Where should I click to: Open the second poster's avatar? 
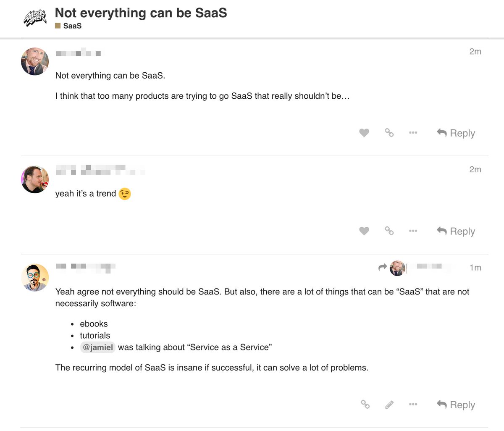(x=35, y=179)
